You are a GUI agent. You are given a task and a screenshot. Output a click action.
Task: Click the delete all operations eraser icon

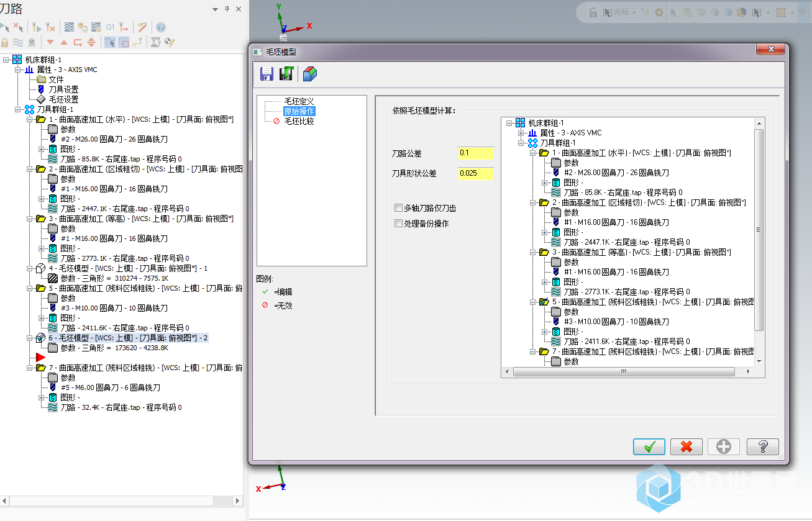click(x=142, y=27)
